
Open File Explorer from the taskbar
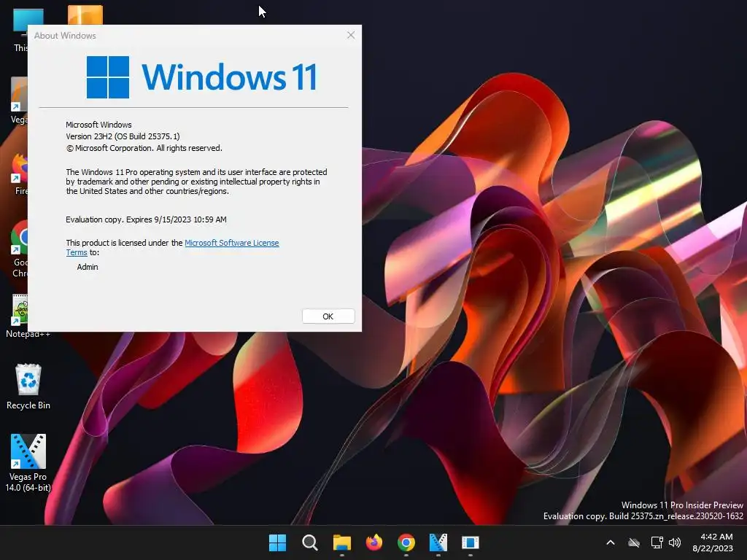(x=342, y=542)
